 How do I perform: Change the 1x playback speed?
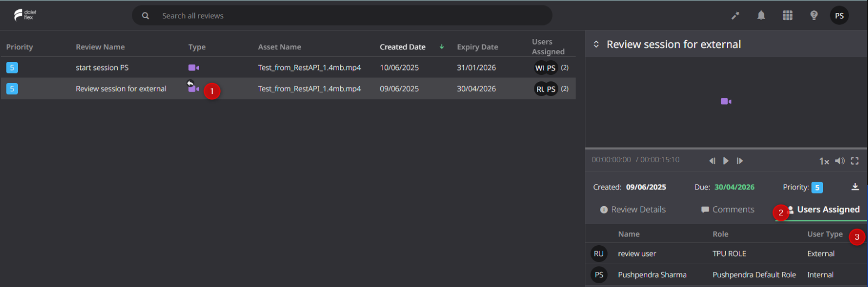tap(824, 161)
